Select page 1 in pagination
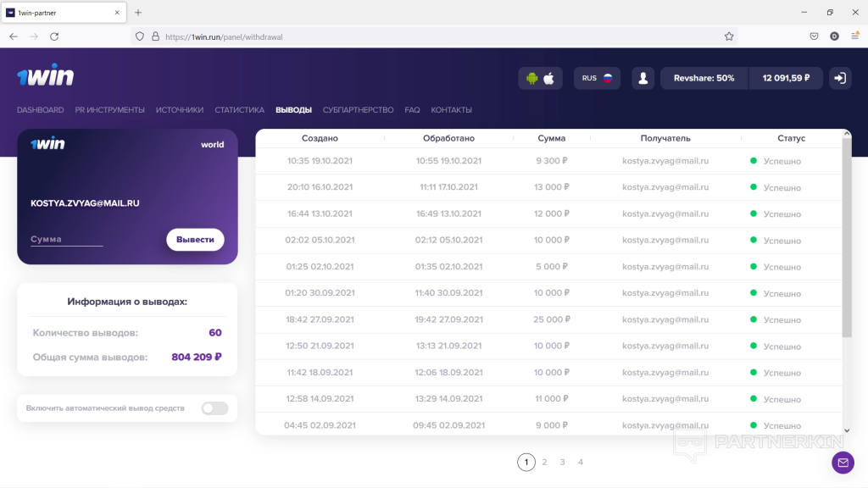The height and width of the screenshot is (488, 868). tap(526, 462)
